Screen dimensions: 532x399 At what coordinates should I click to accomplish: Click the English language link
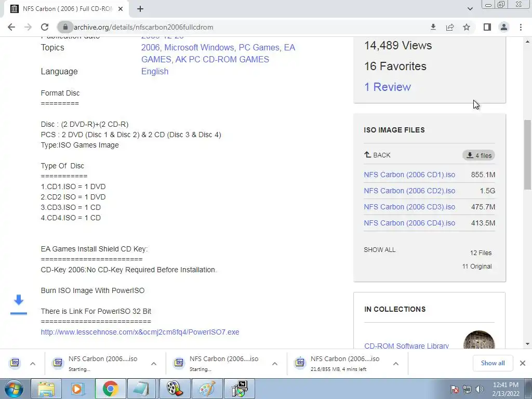155,72
